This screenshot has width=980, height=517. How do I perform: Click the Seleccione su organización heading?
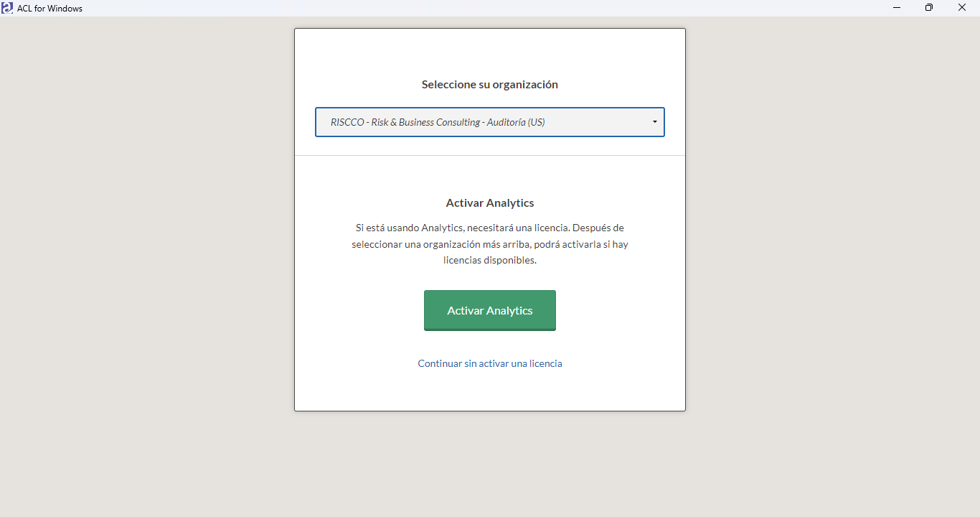pyautogui.click(x=490, y=85)
